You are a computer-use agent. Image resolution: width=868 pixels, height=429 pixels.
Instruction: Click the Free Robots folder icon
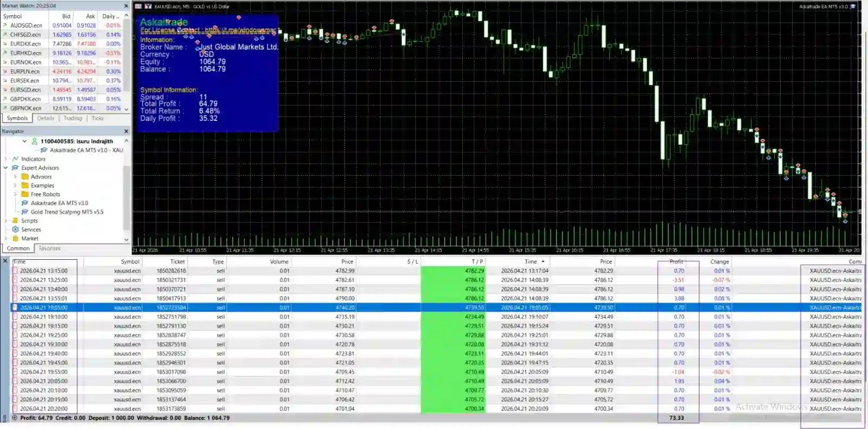(x=25, y=194)
